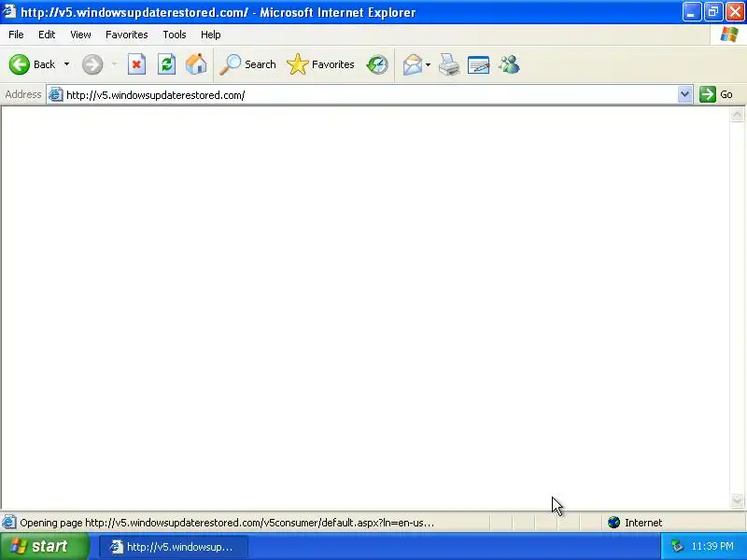Open the Help menu

point(211,35)
